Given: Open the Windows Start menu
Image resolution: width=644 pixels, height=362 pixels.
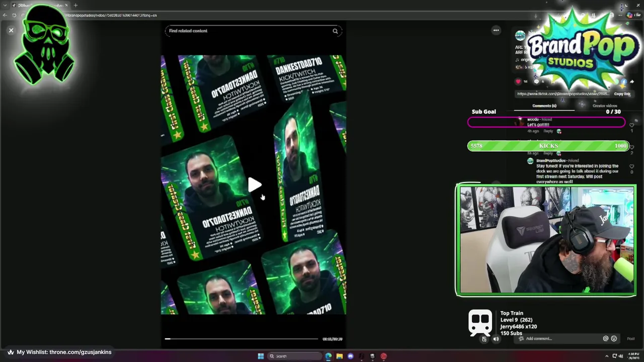Looking at the screenshot, I should (261, 356).
